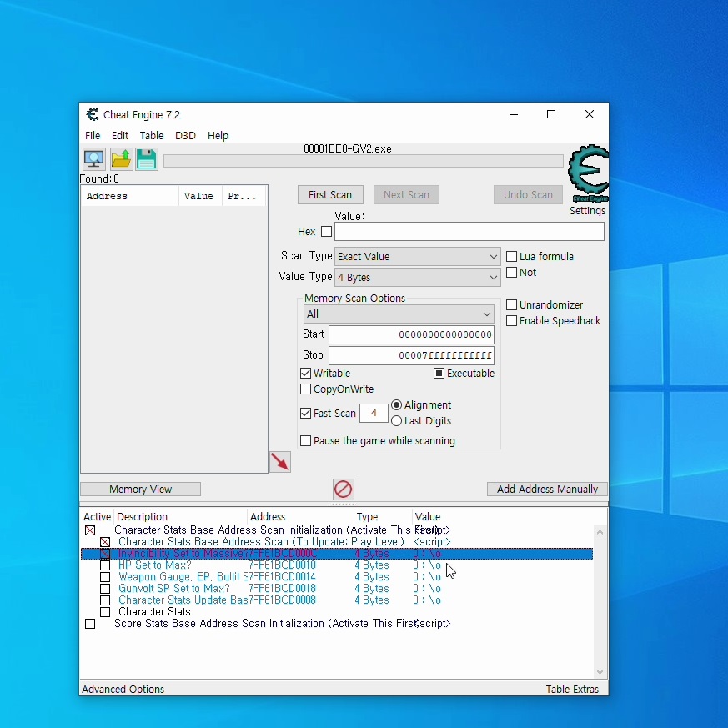Select the Alignment radio button
The height and width of the screenshot is (728, 728).
(x=396, y=404)
